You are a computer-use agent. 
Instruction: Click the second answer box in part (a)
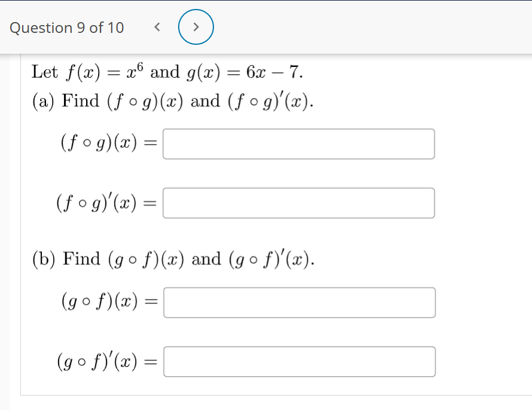299,203
